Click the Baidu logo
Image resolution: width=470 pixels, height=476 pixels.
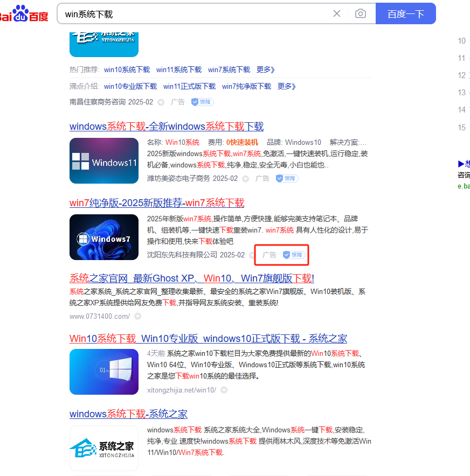(x=24, y=13)
